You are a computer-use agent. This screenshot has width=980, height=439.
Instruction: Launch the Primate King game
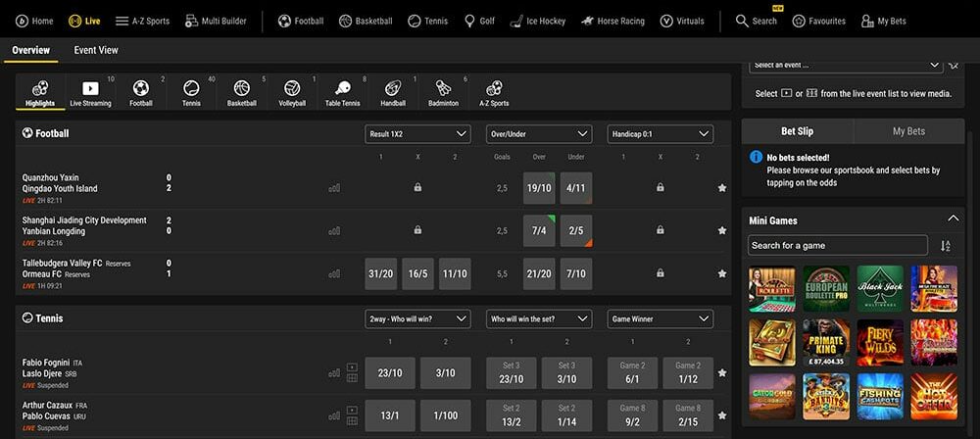click(x=826, y=343)
